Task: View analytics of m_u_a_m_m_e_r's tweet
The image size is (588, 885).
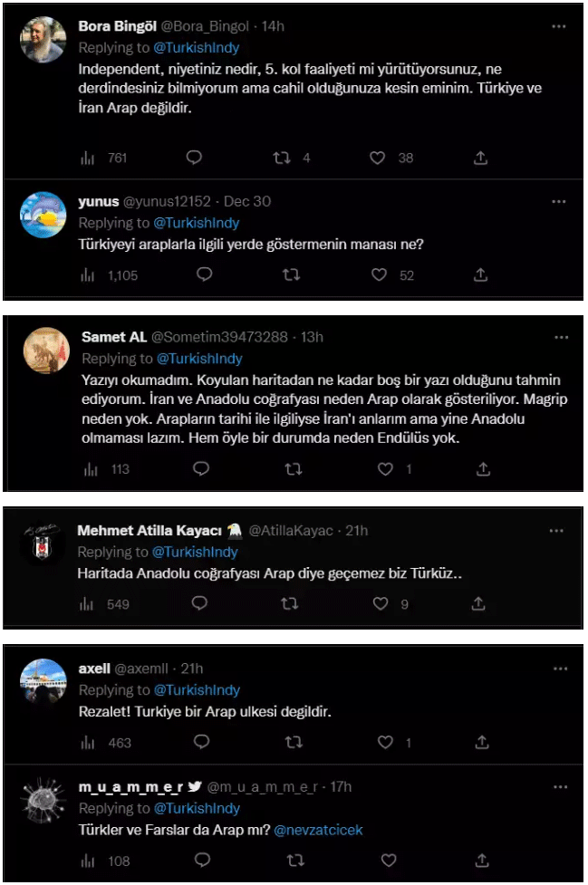Action: [89, 861]
